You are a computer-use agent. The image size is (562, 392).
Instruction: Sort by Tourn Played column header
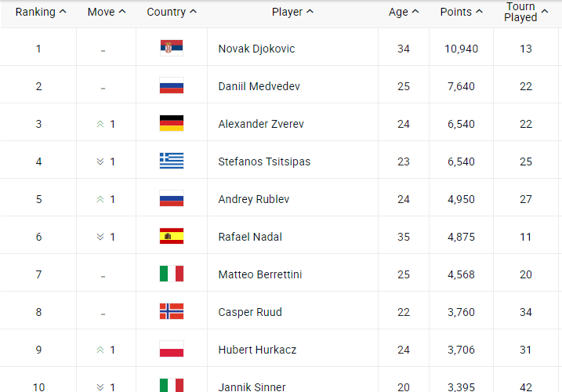click(526, 12)
